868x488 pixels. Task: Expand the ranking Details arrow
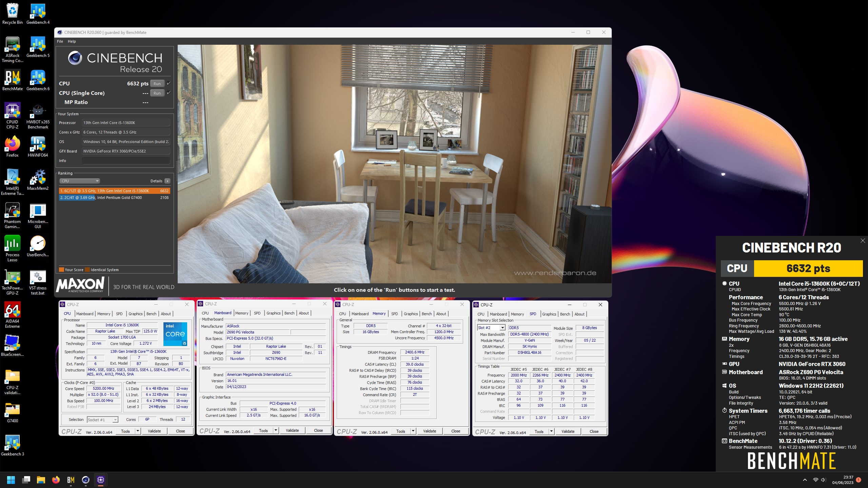tap(167, 181)
